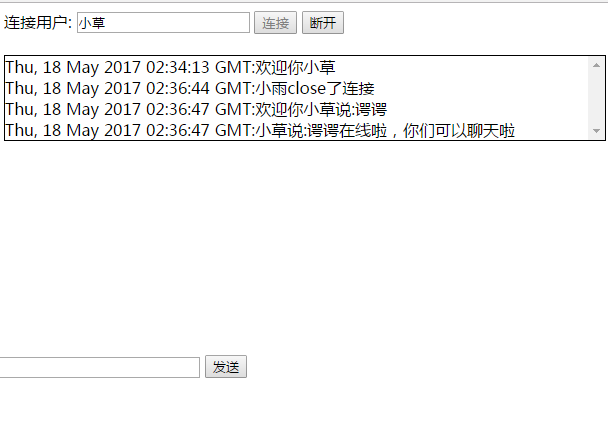Click the chat log scroll-down arrow
Viewport: 608px width, 441px height.
point(596,131)
